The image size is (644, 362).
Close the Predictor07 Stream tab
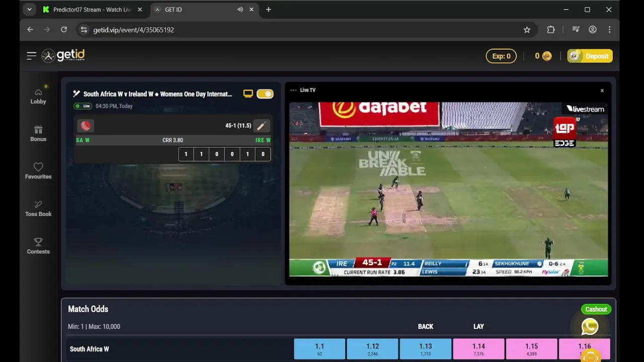(140, 10)
